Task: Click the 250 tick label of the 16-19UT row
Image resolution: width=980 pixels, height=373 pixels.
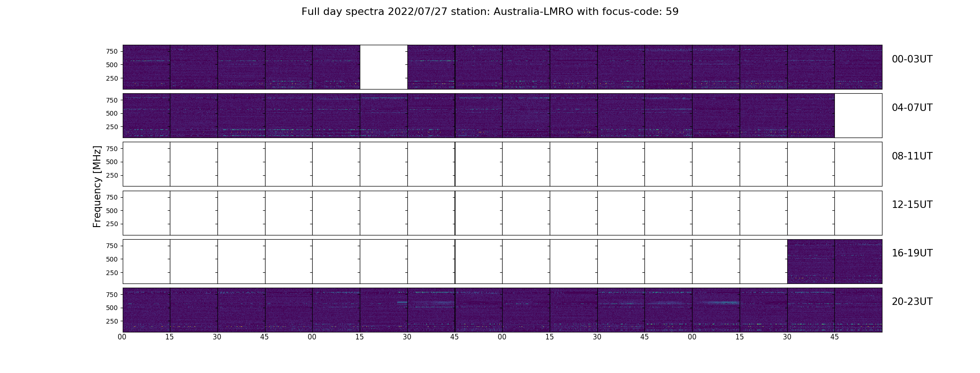Action: [x=112, y=273]
